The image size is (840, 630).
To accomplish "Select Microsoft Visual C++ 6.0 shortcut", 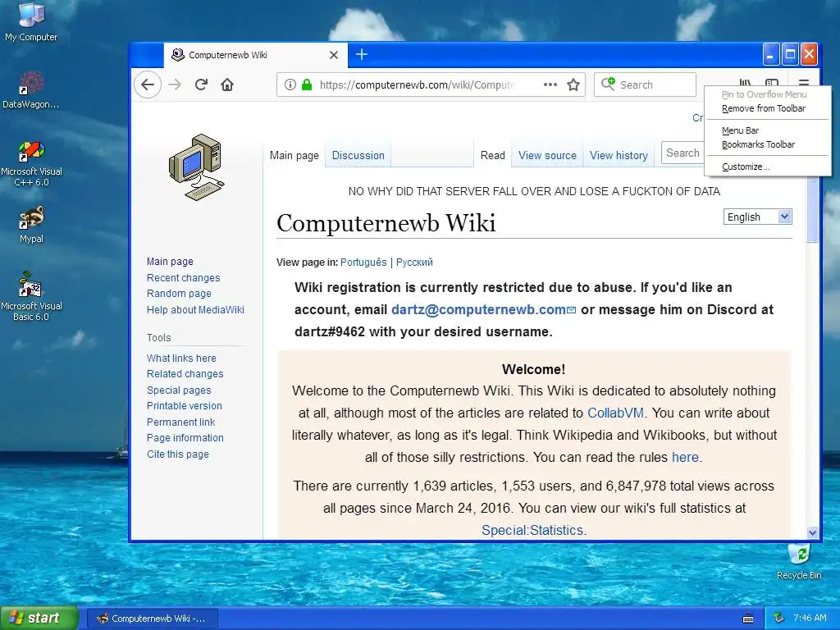I will [x=31, y=163].
